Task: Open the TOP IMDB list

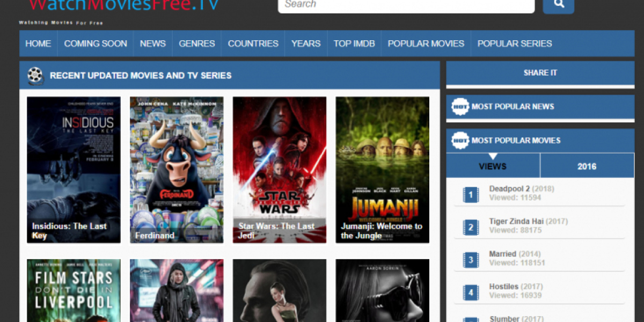Action: pos(354,43)
